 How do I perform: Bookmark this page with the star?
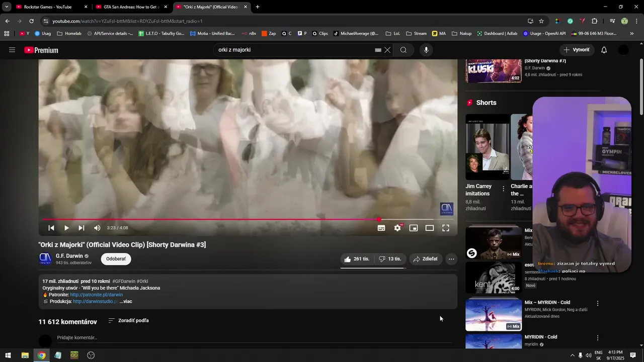(541, 21)
